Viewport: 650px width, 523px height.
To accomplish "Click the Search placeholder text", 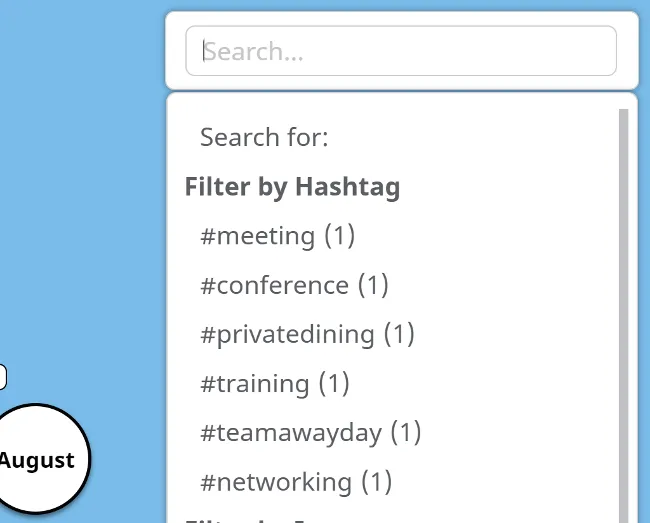I will pos(255,51).
